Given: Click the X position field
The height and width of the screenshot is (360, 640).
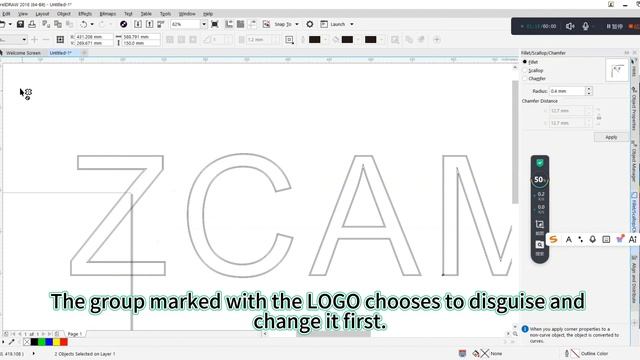Looking at the screenshot, I should (93, 37).
